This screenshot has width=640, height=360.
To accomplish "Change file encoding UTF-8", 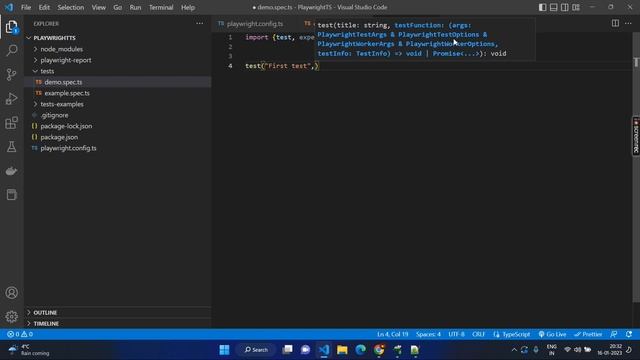I will tap(456, 334).
